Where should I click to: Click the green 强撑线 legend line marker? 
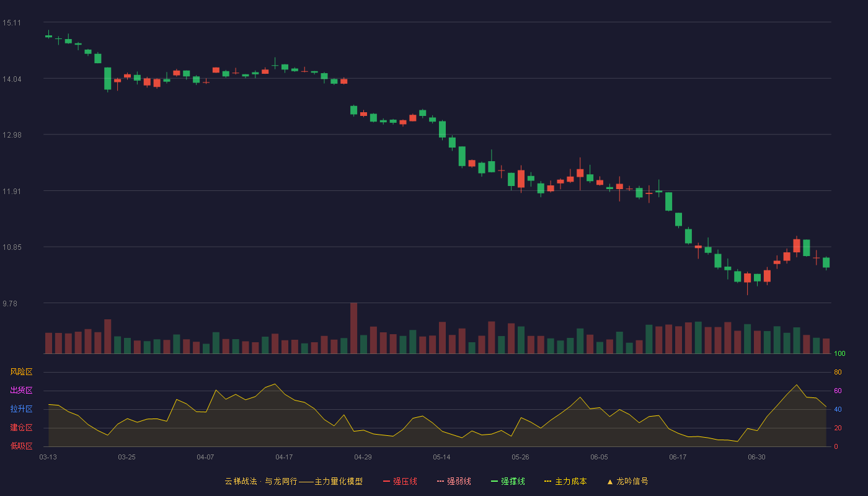coord(494,481)
